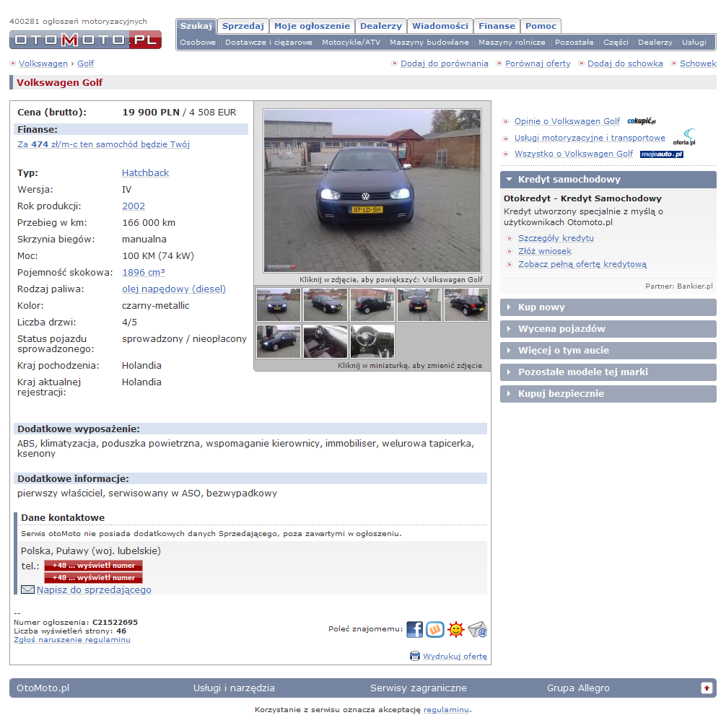This screenshot has width=726, height=728.
Task: Open Grupa Allegro footer section
Action: pos(578,688)
